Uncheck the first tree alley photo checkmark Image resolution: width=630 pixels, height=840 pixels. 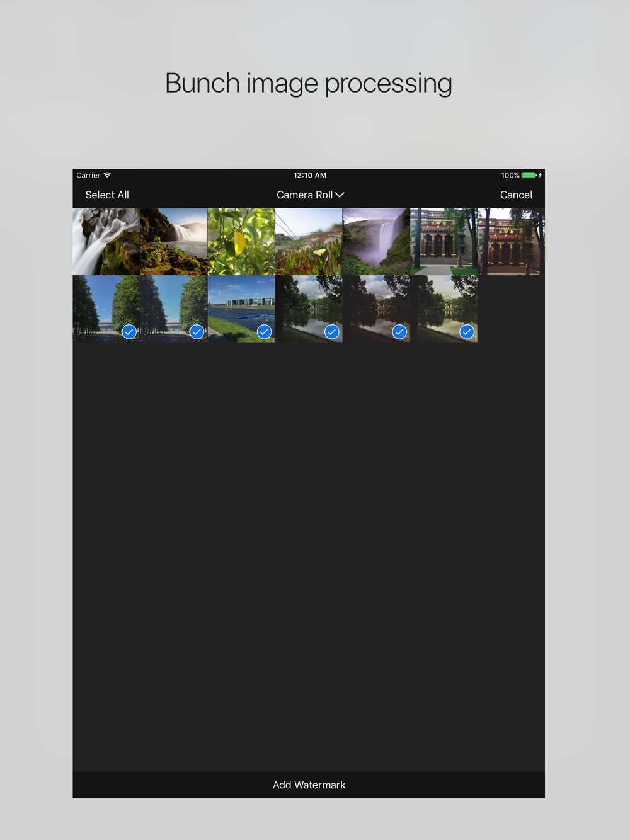coord(129,332)
